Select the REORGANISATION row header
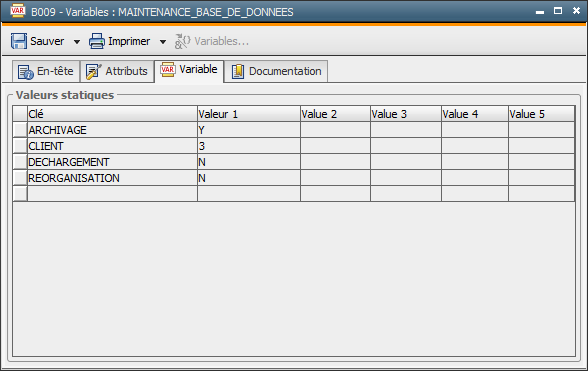588x371 pixels. [x=20, y=178]
